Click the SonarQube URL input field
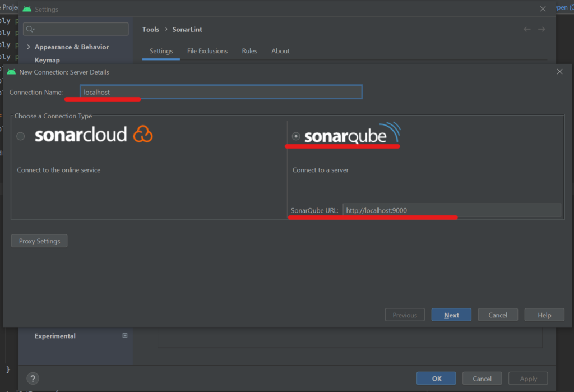 [x=451, y=210]
